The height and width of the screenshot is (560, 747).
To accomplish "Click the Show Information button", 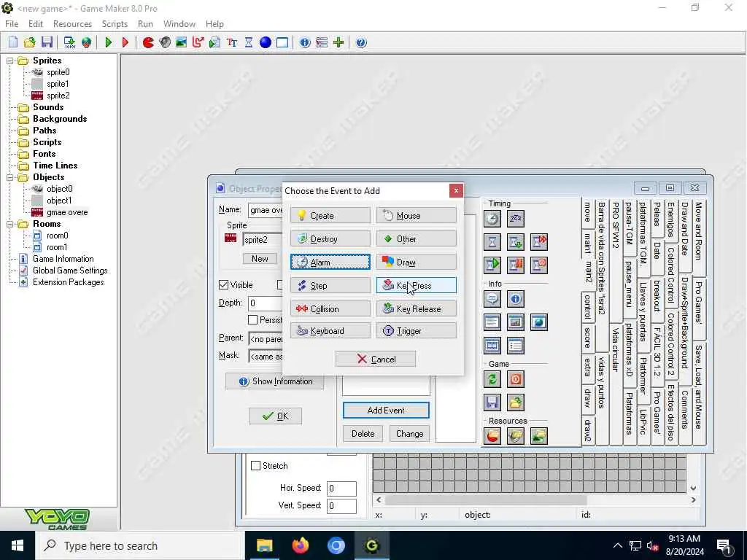I will [x=275, y=381].
